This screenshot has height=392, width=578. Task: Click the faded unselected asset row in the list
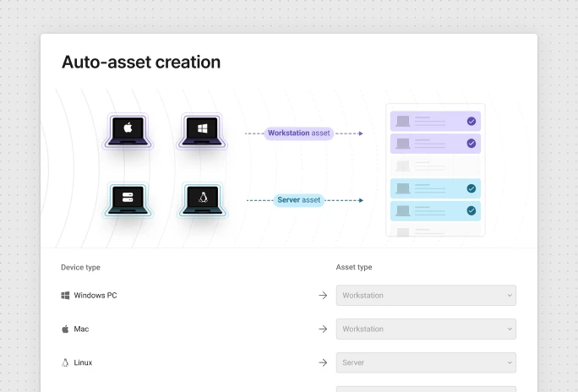pos(435,166)
